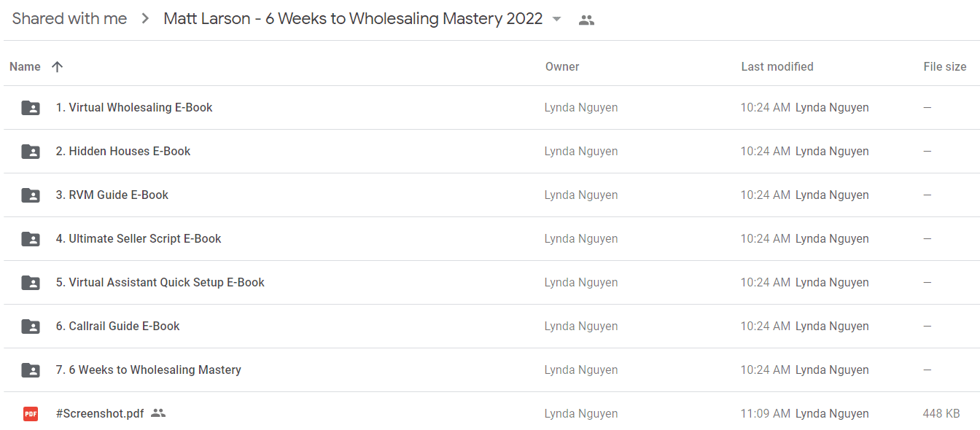
Task: Sort by the Name column header
Action: coord(25,67)
